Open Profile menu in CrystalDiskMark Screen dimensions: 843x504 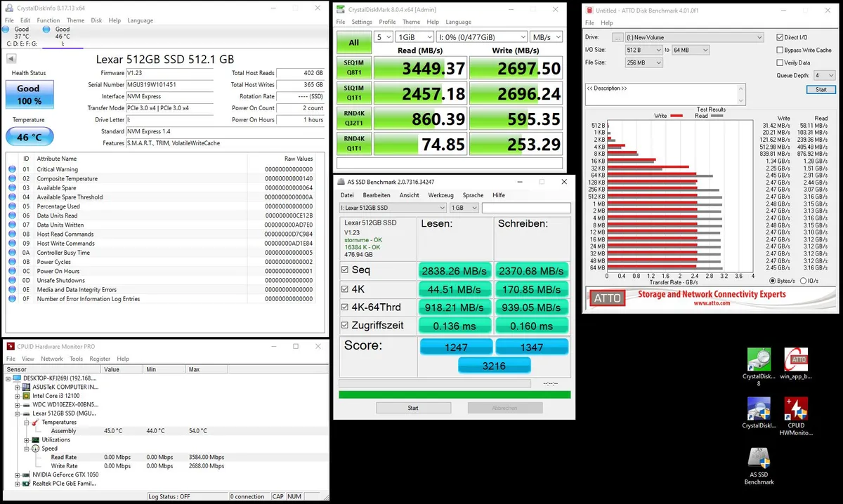point(387,22)
